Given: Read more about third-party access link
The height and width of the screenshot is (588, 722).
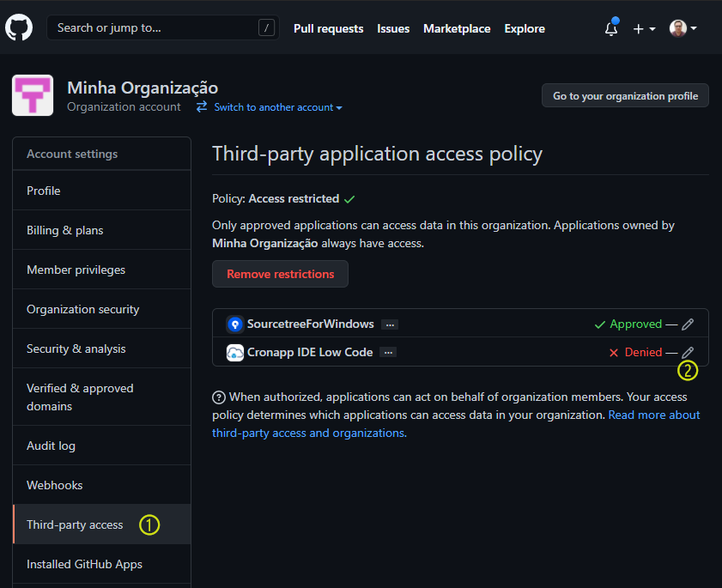Looking at the screenshot, I should click(x=456, y=424).
